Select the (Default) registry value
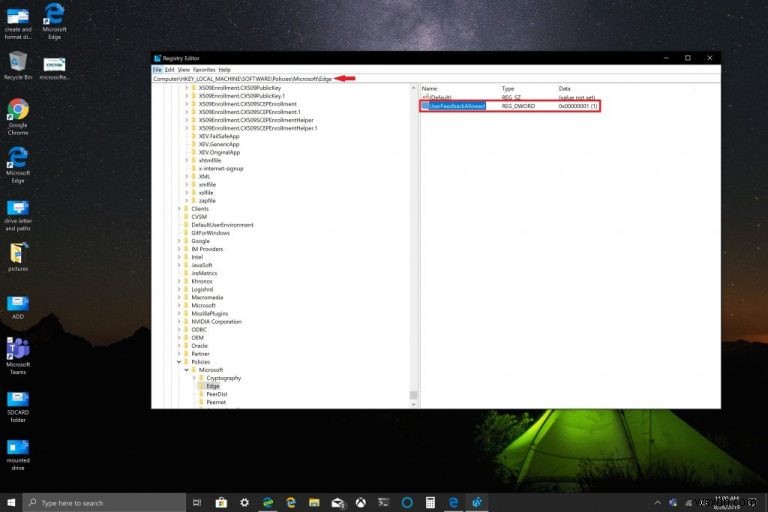768x512 pixels. pyautogui.click(x=440, y=98)
